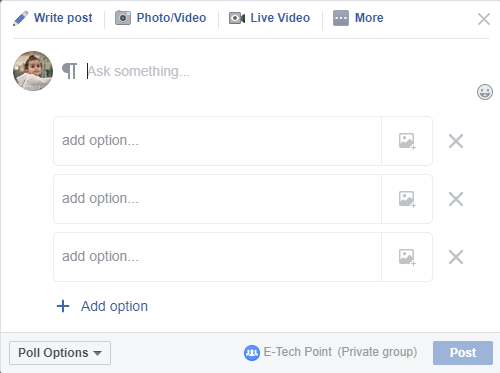
Task: Click the paragraph formatting pilcrow icon
Action: point(70,71)
